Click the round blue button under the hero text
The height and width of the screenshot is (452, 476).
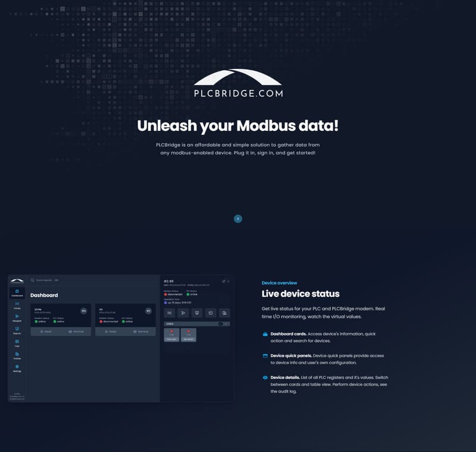tap(237, 219)
